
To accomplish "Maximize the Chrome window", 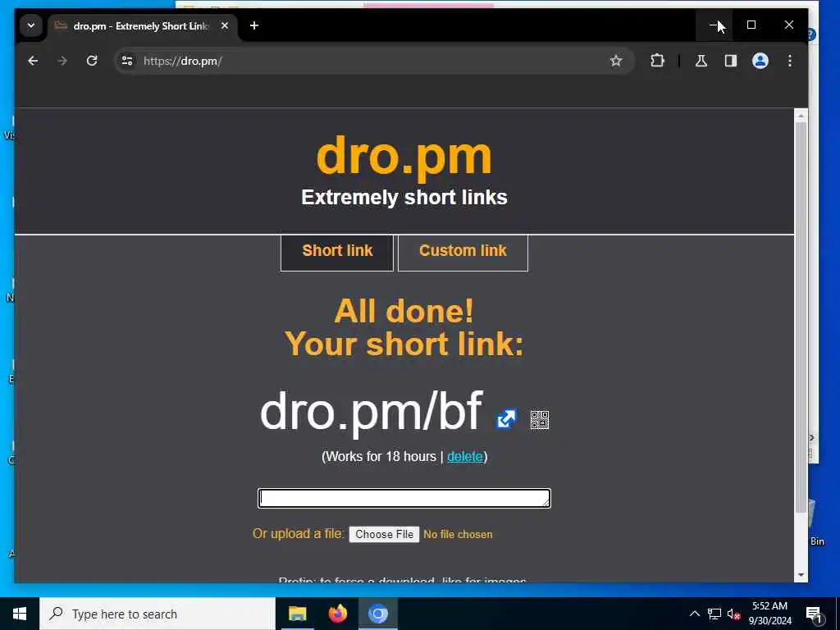I will pos(751,25).
